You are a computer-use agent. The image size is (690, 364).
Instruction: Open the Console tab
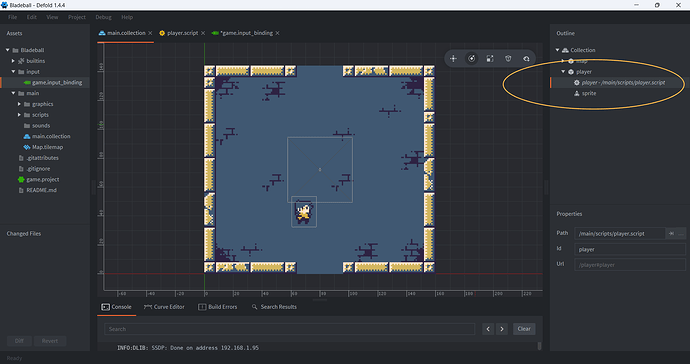(117, 307)
